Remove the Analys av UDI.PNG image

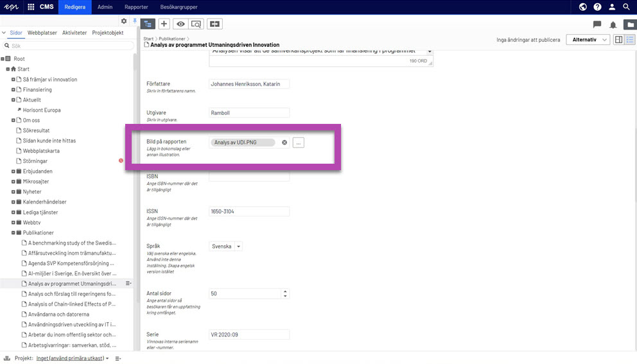click(284, 143)
